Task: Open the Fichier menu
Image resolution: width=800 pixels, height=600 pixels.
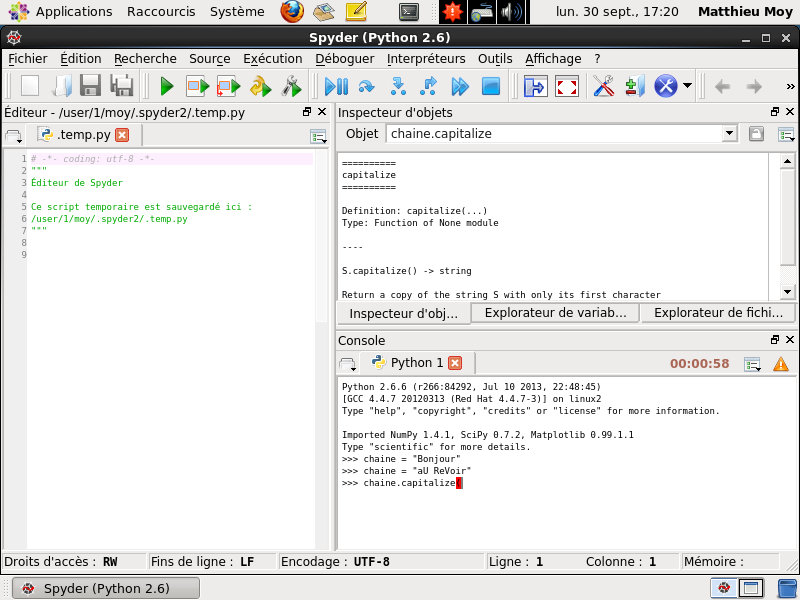Action: pos(28,59)
